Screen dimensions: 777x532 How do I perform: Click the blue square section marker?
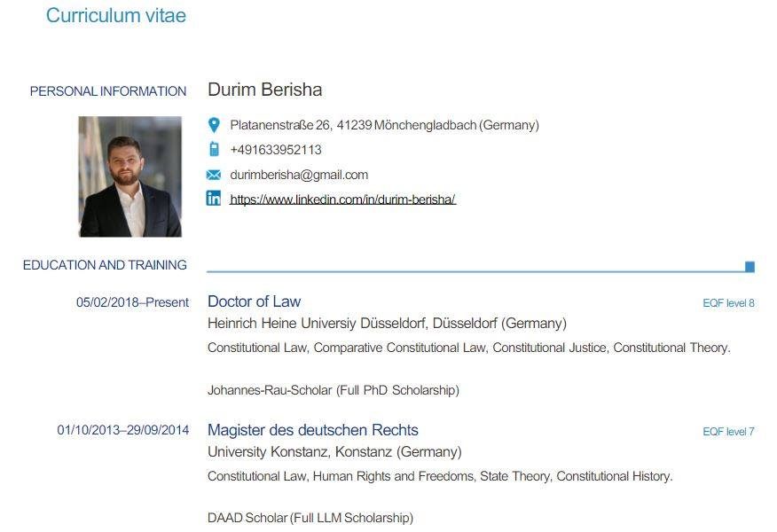tap(750, 267)
